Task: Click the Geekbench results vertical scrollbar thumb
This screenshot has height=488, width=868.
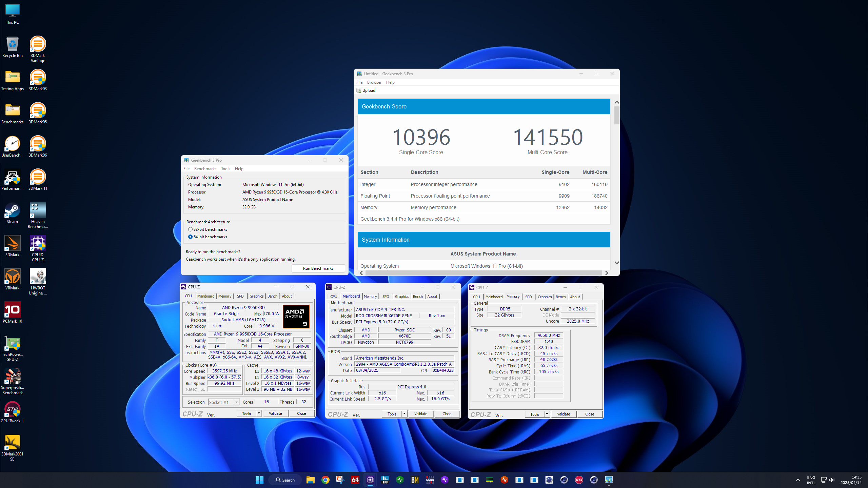Action: tap(617, 116)
